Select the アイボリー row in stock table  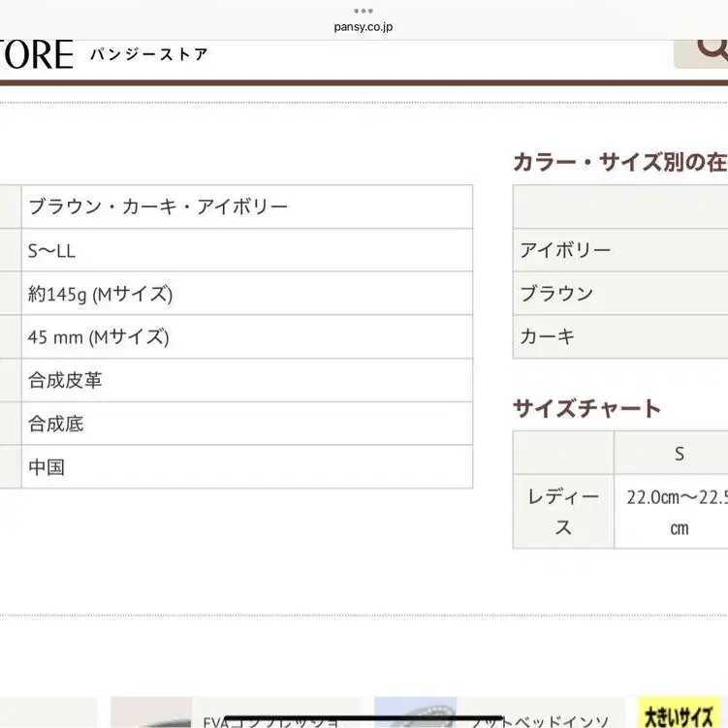620,250
